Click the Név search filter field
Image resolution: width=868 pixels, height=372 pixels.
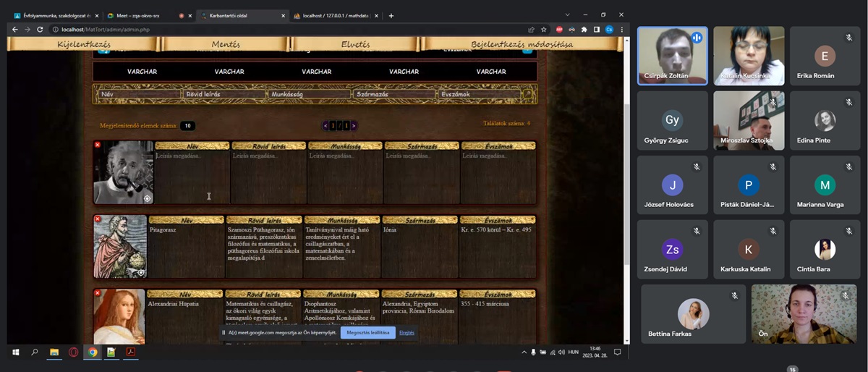(x=139, y=94)
